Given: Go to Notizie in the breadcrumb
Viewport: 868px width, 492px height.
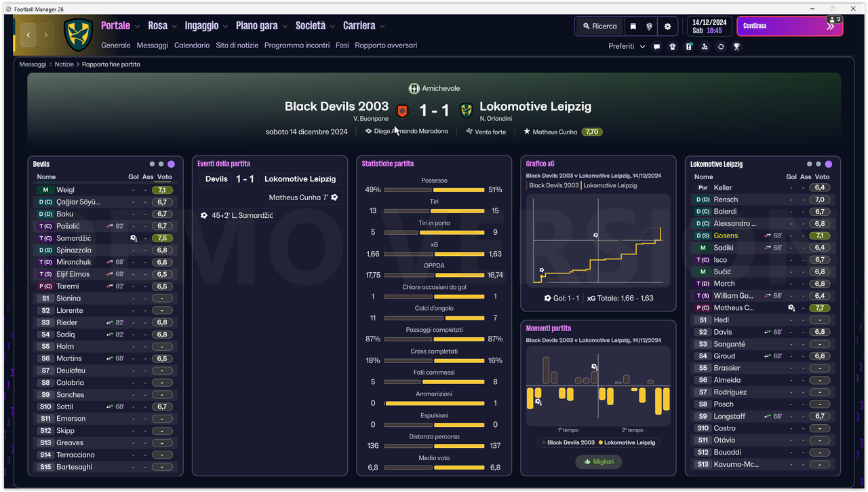Looking at the screenshot, I should pos(64,64).
